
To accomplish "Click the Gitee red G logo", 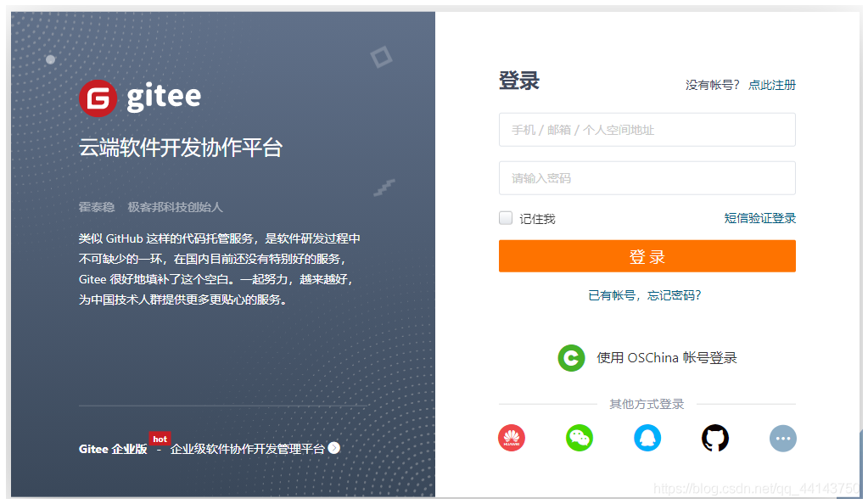I will point(98,98).
